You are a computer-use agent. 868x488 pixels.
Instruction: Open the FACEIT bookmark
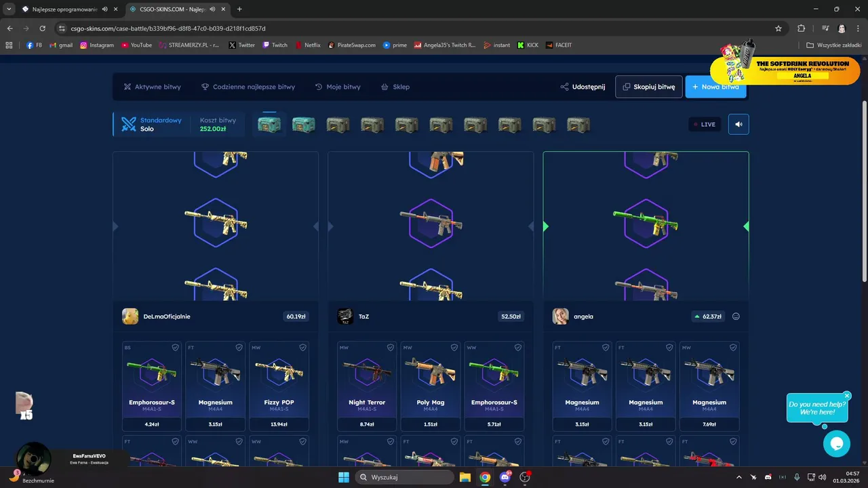(x=558, y=45)
